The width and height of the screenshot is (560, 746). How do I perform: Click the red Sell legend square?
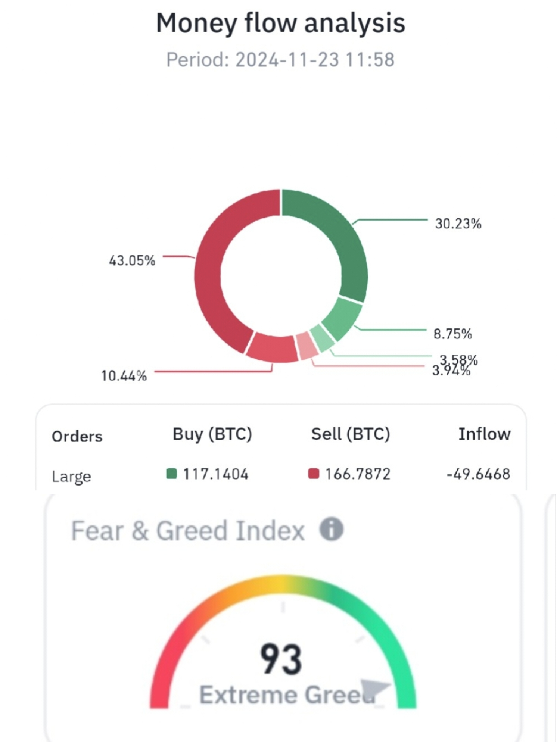314,474
